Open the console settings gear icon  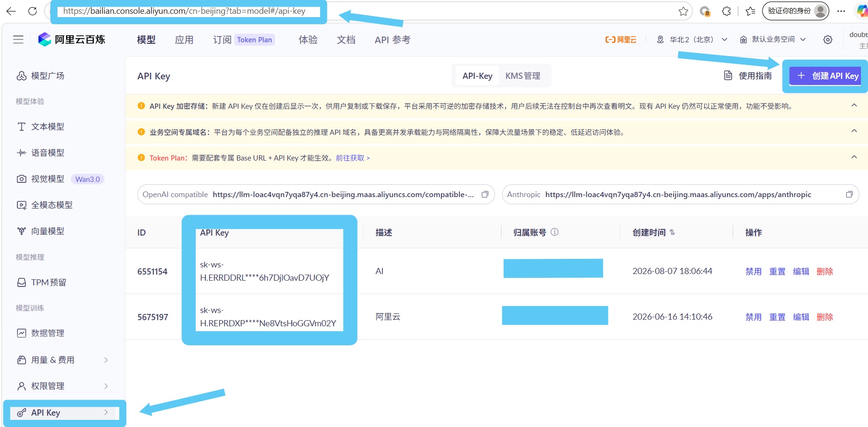coord(828,39)
